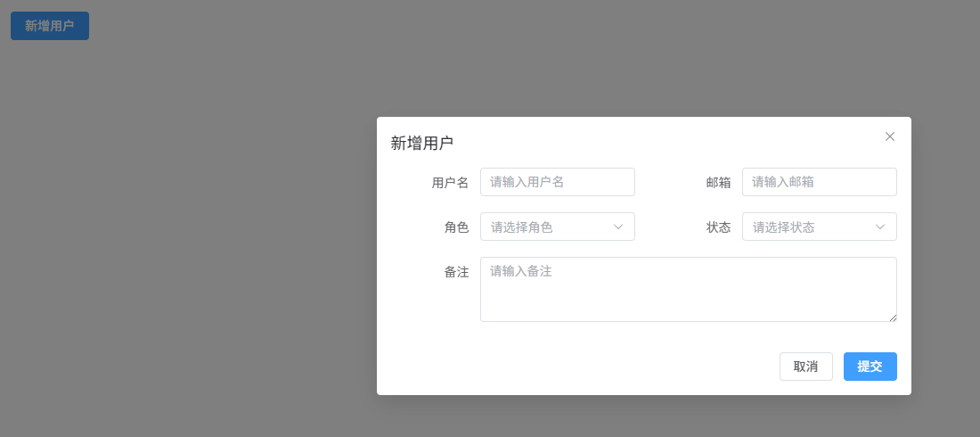The height and width of the screenshot is (437, 980).
Task: Click the 用户名 field label
Action: (x=450, y=183)
